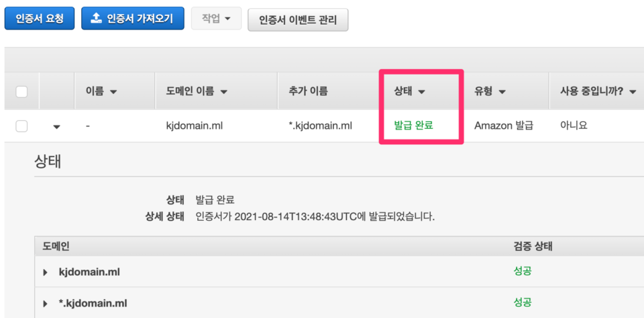The image size is (644, 318).
Task: Click sort arrow next to 상태 column
Action: click(x=421, y=92)
